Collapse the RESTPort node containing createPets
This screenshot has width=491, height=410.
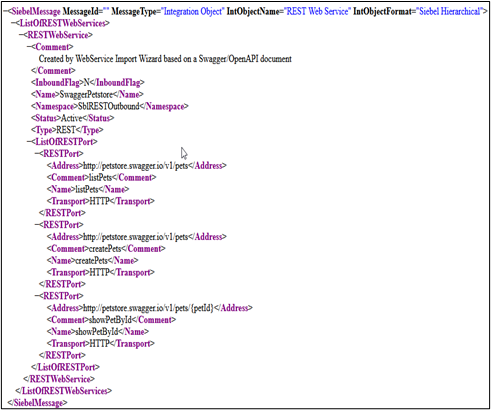(37, 225)
